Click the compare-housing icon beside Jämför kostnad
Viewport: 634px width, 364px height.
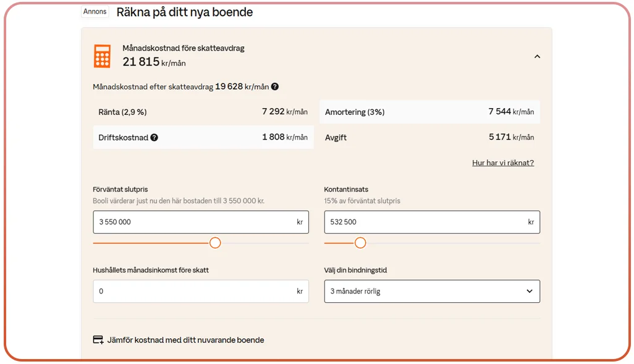coord(98,339)
